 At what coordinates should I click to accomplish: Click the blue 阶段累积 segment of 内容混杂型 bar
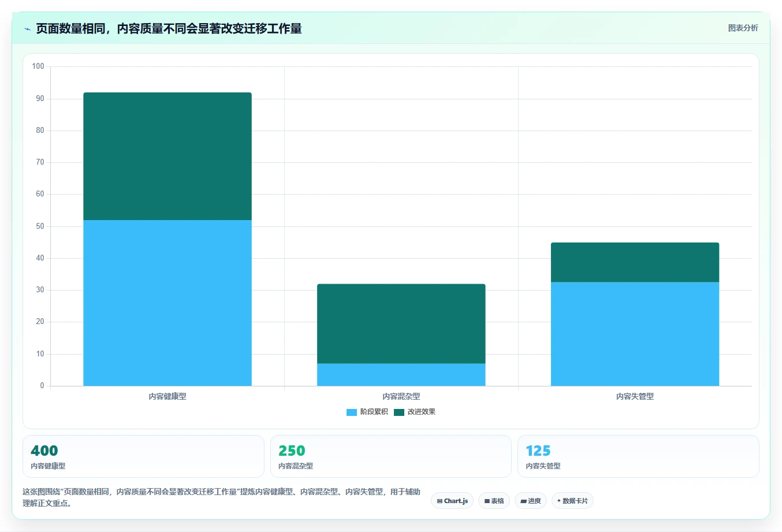[401, 374]
